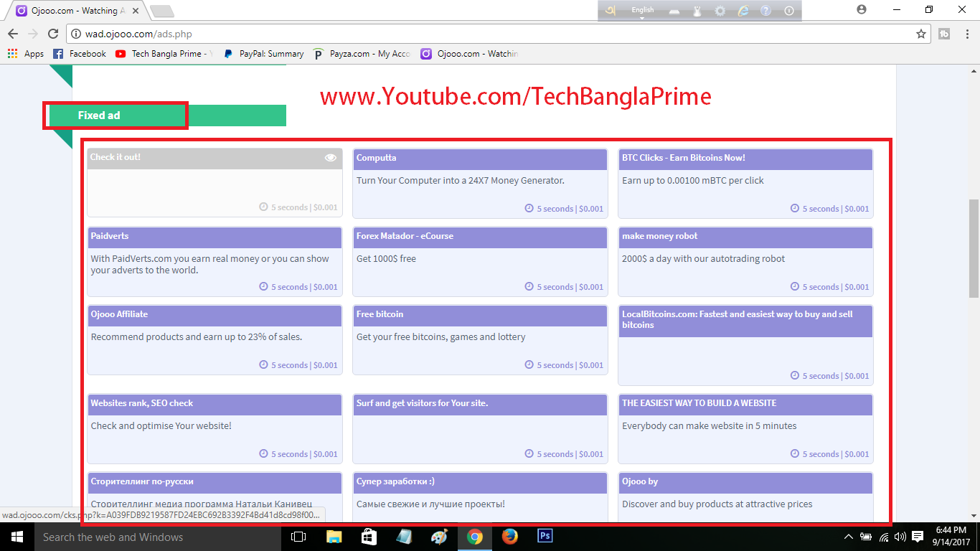Show hidden system tray icons chevron
Screen dimensions: 980x551
(849, 537)
